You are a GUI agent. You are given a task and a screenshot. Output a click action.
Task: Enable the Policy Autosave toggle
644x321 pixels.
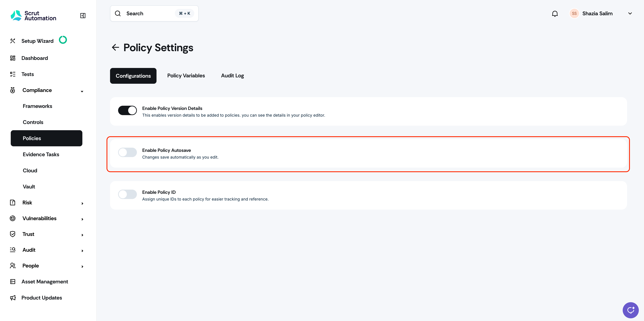(x=127, y=152)
